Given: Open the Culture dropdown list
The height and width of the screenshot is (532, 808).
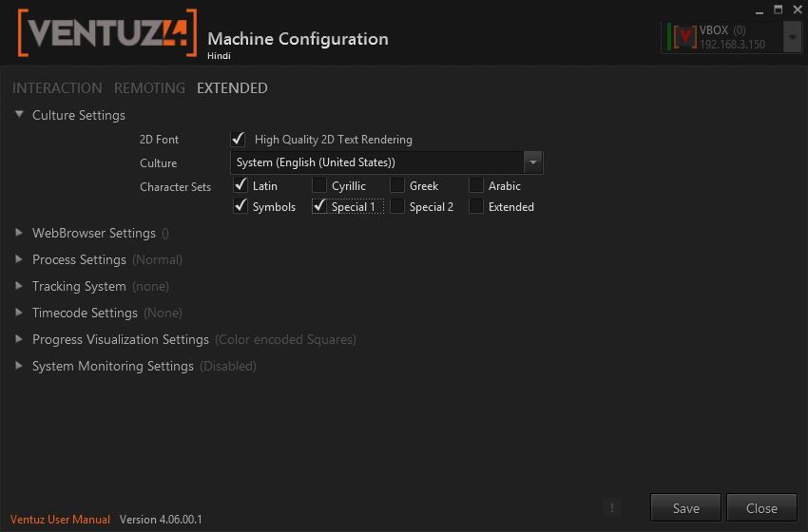Looking at the screenshot, I should coord(533,162).
